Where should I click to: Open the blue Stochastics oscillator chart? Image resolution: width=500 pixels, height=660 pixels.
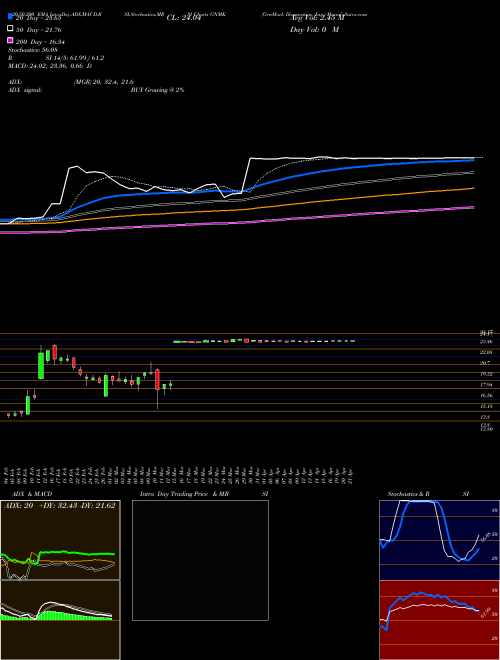(x=439, y=540)
